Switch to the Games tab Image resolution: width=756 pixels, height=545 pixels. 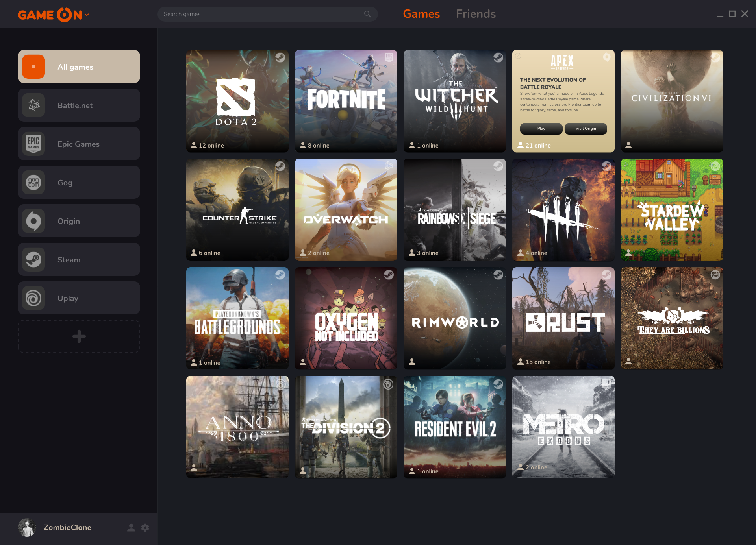tap(421, 14)
